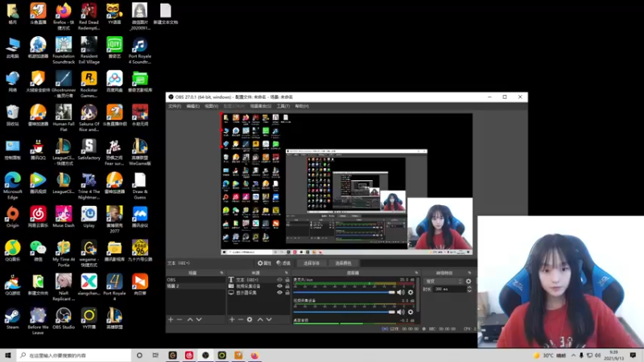Adjust microphone/Aux volume slider
Image resolution: width=644 pixels, height=362 pixels.
345,292
